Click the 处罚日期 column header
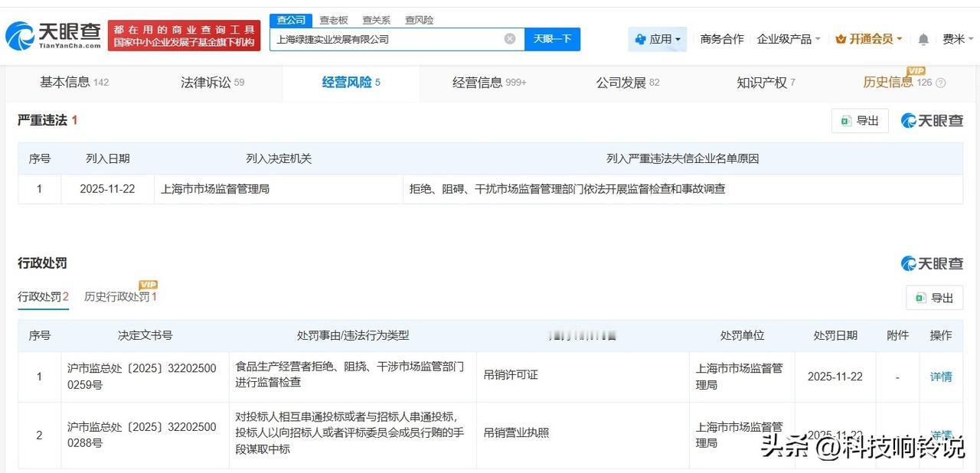This screenshot has width=980, height=473. click(x=835, y=335)
